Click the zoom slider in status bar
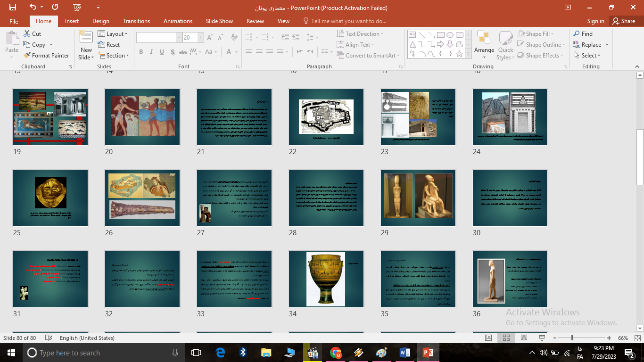The image size is (644, 362). [x=572, y=338]
